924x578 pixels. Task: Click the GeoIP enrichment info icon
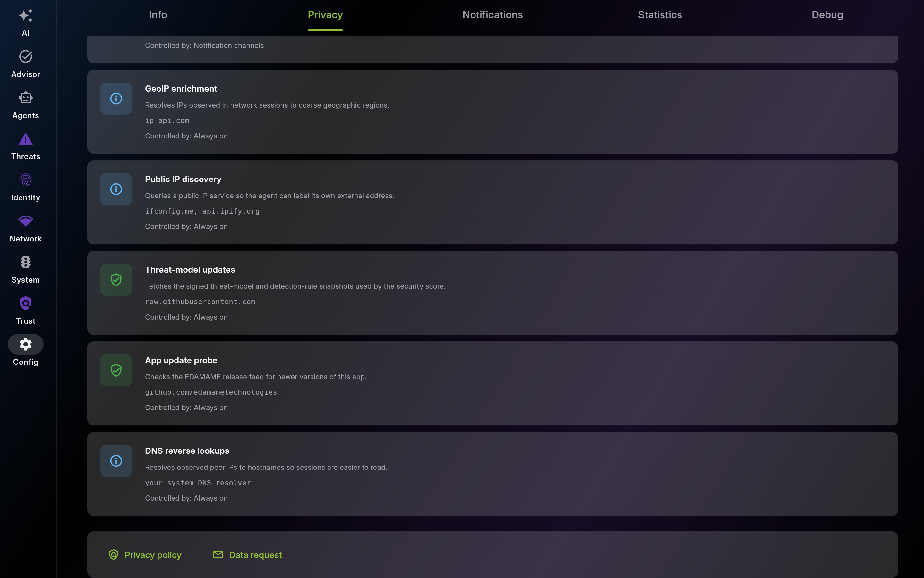116,99
